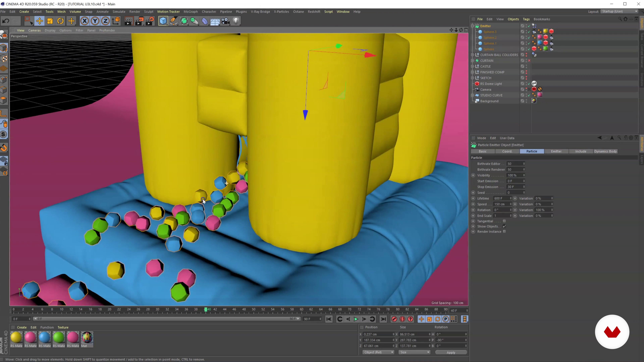Add a Light object icon
Image resolution: width=644 pixels, height=362 pixels.
[236, 21]
